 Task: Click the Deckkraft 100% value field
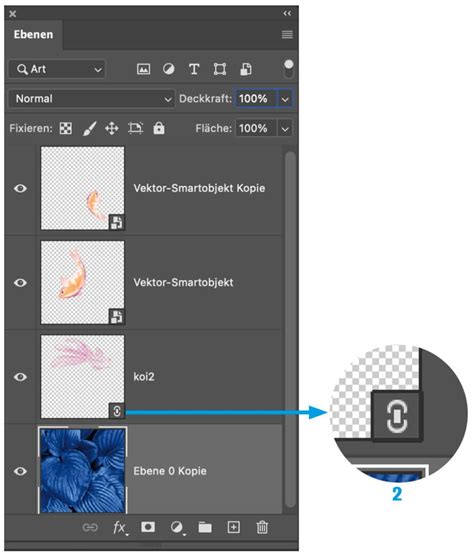pos(256,99)
